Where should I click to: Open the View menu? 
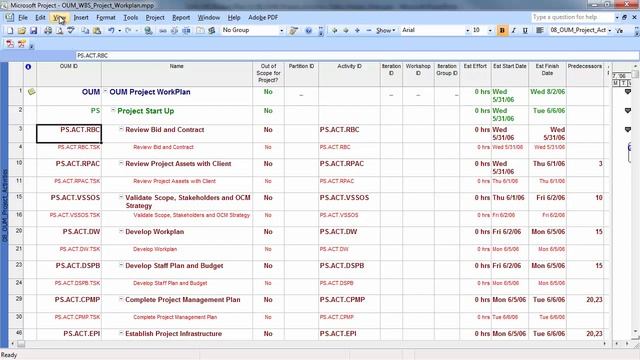click(x=59, y=18)
